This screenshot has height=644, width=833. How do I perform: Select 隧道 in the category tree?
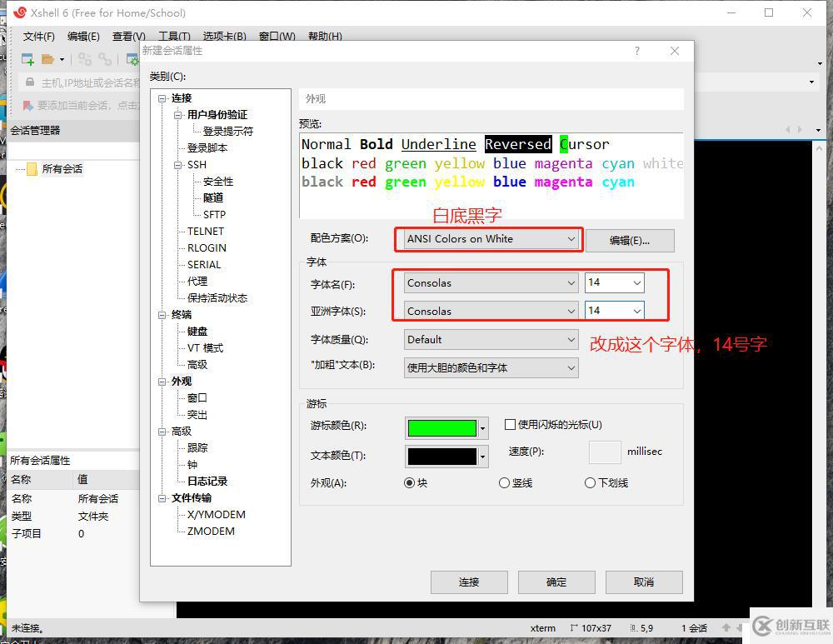213,197
